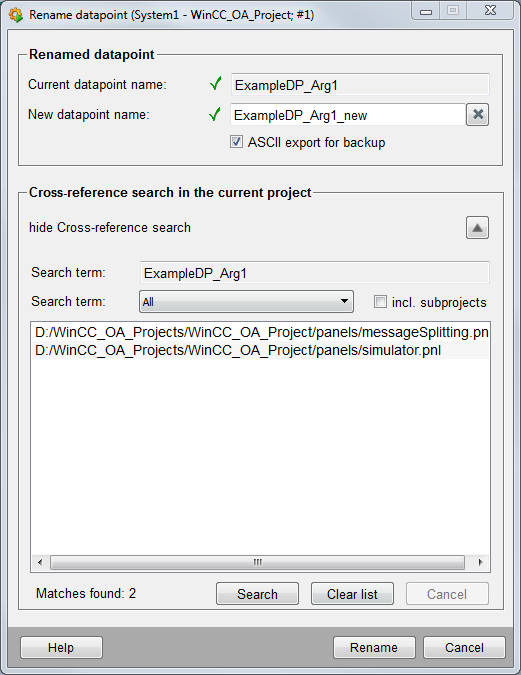Click into the New datapoint name field
The image size is (521, 675).
[348, 115]
